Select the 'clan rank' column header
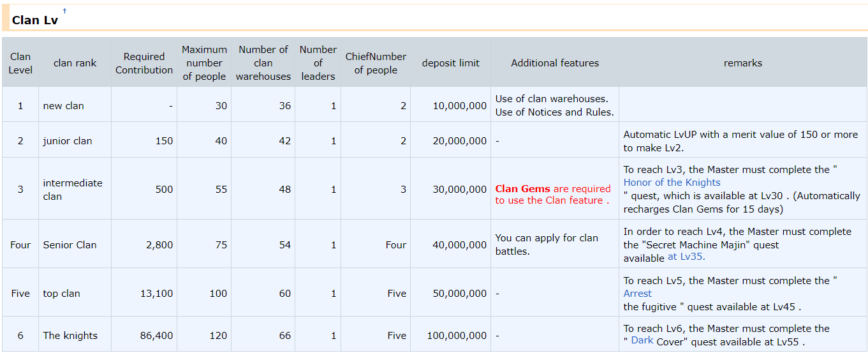The height and width of the screenshot is (353, 868). point(75,63)
